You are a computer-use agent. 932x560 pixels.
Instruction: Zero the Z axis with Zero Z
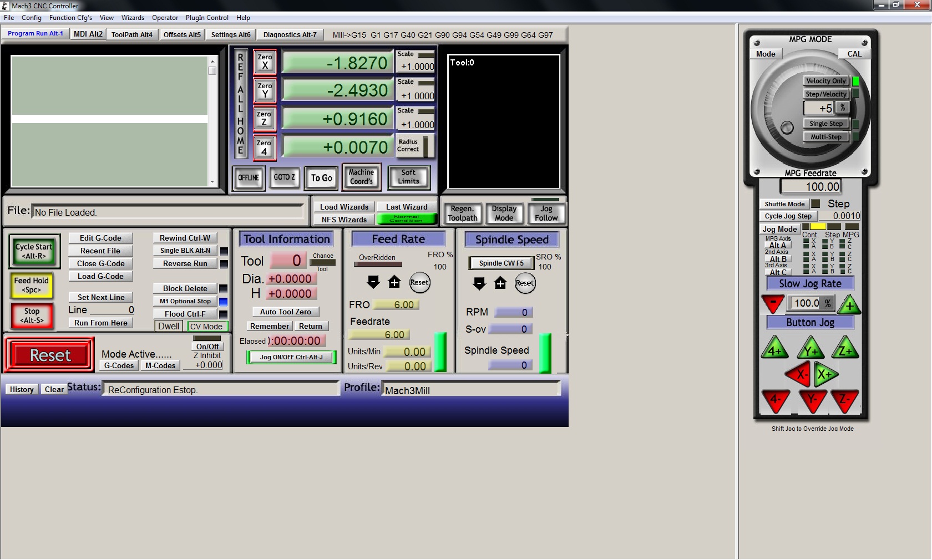(265, 119)
